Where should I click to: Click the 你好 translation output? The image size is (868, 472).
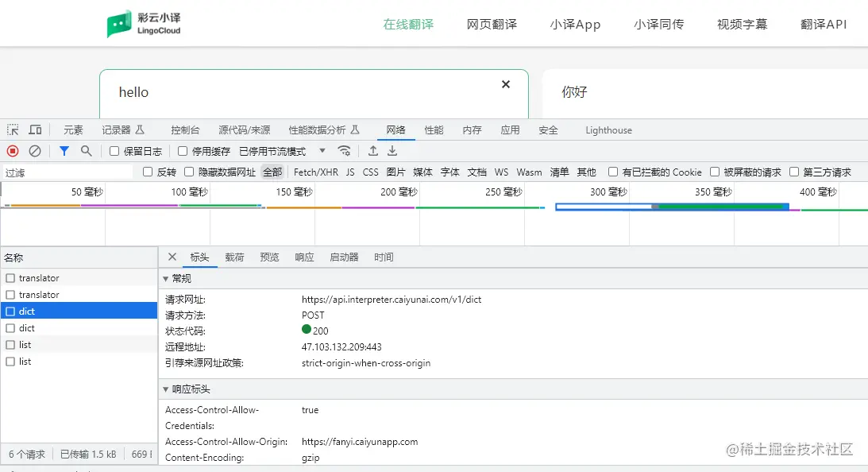click(574, 92)
